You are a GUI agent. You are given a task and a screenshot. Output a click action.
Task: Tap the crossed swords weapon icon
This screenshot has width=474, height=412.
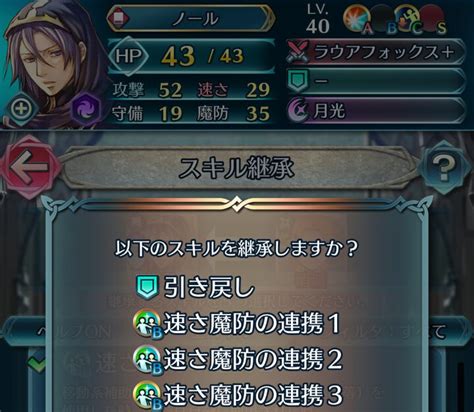(x=298, y=52)
